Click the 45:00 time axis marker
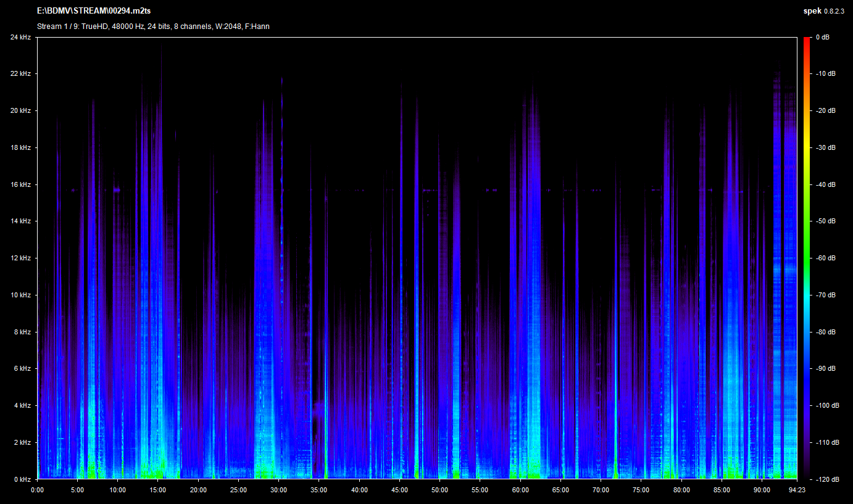 click(399, 490)
